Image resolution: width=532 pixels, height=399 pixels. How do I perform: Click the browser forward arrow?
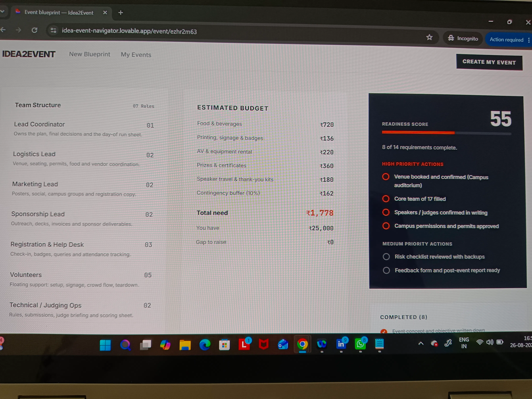[x=18, y=30]
